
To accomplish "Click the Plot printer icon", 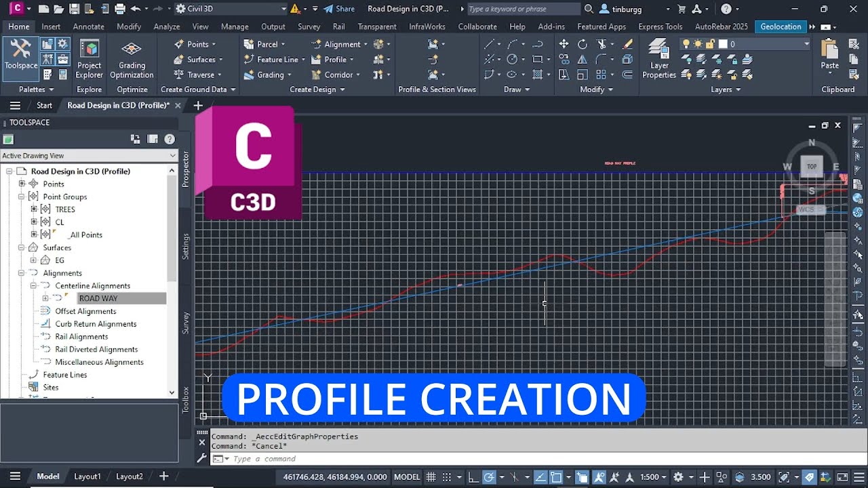I will tap(120, 9).
